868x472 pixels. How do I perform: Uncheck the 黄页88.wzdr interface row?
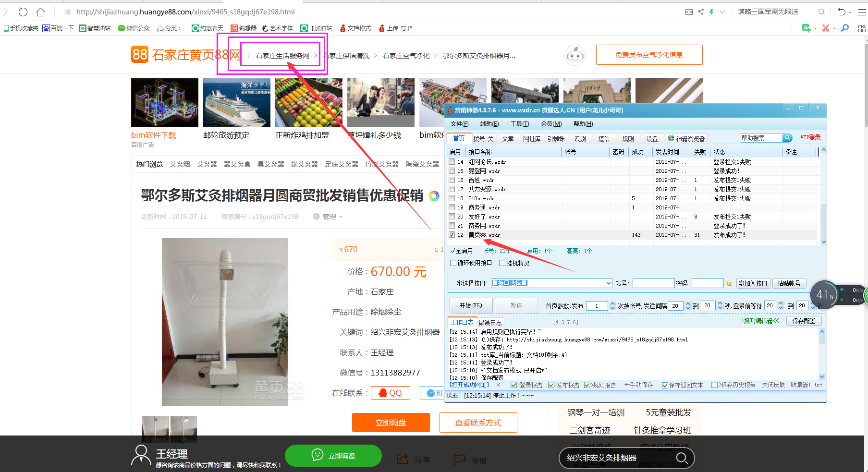point(452,235)
